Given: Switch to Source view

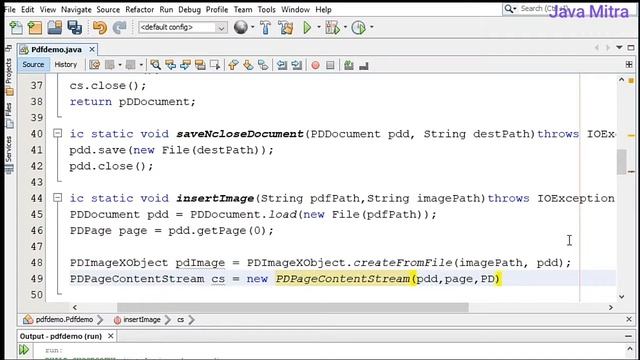Looking at the screenshot, I should pos(33,64).
